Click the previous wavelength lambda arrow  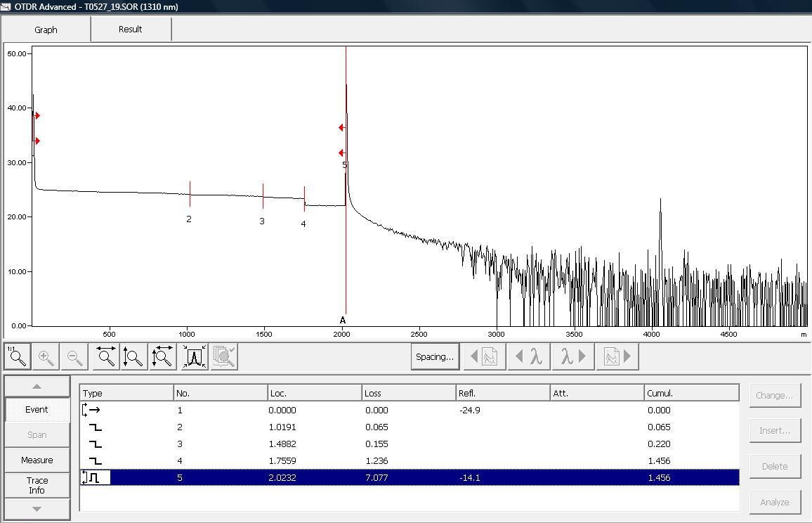tap(530, 356)
